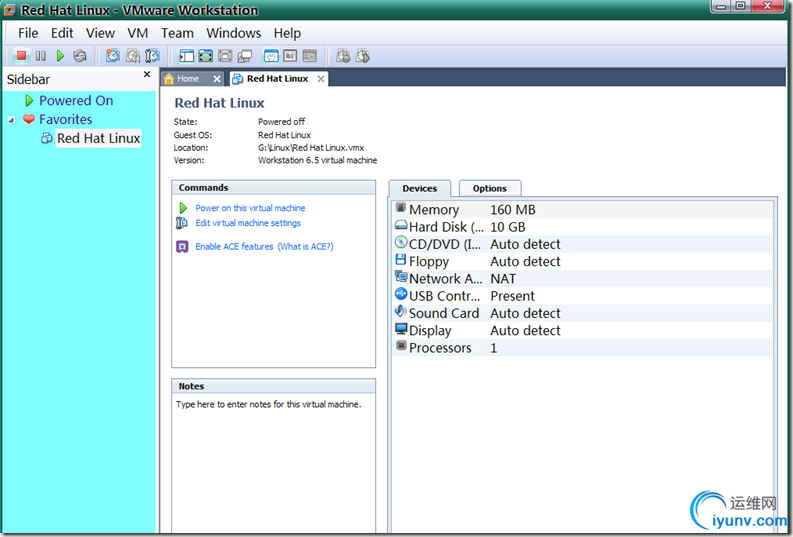This screenshot has width=793, height=537.
Task: Click Edit virtual machine settings link
Action: point(247,223)
